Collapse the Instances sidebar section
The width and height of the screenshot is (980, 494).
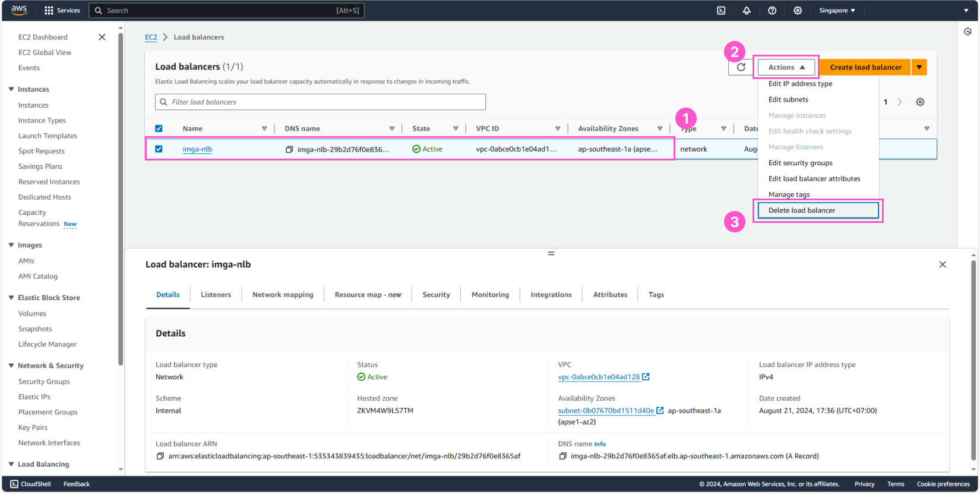pyautogui.click(x=11, y=89)
